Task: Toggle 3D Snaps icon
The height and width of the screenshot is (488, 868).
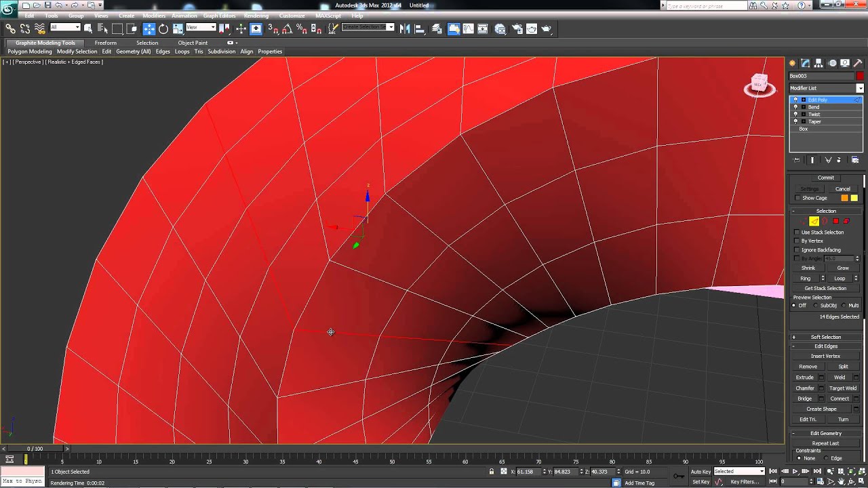Action: coord(273,28)
